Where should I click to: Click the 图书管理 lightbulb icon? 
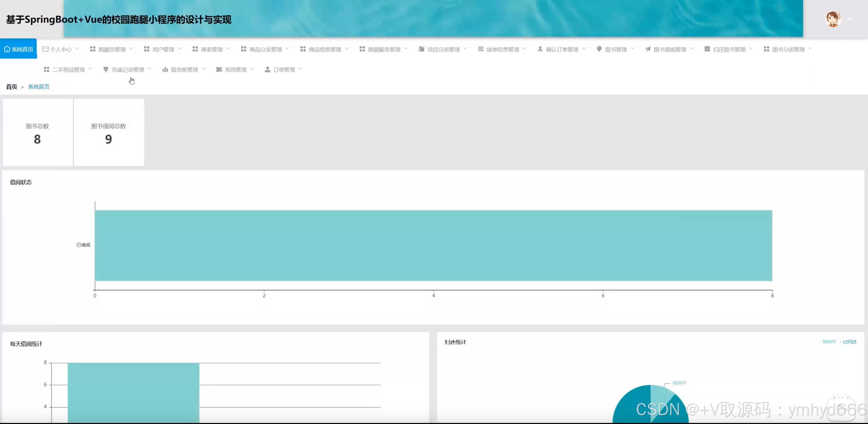[599, 49]
